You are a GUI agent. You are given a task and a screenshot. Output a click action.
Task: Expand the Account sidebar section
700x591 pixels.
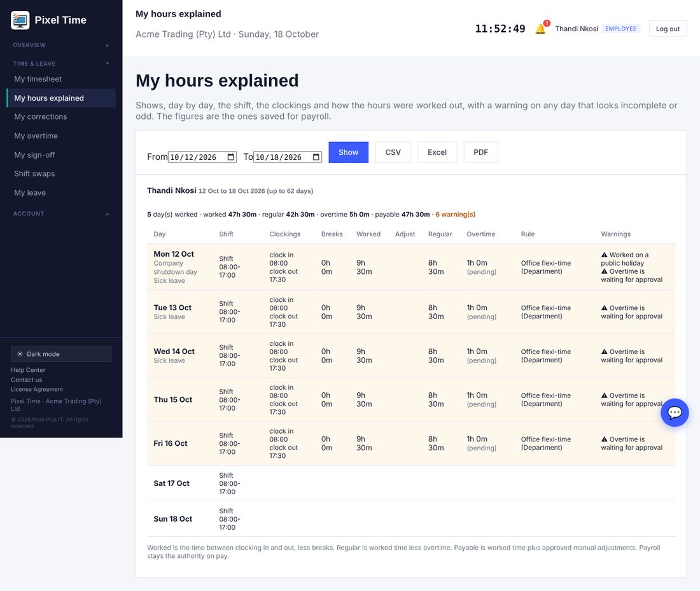coord(61,213)
